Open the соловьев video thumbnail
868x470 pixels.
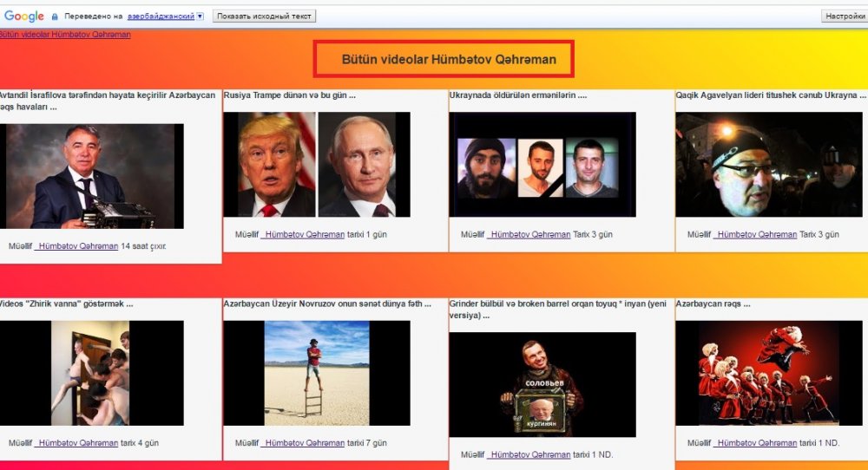[x=542, y=384]
